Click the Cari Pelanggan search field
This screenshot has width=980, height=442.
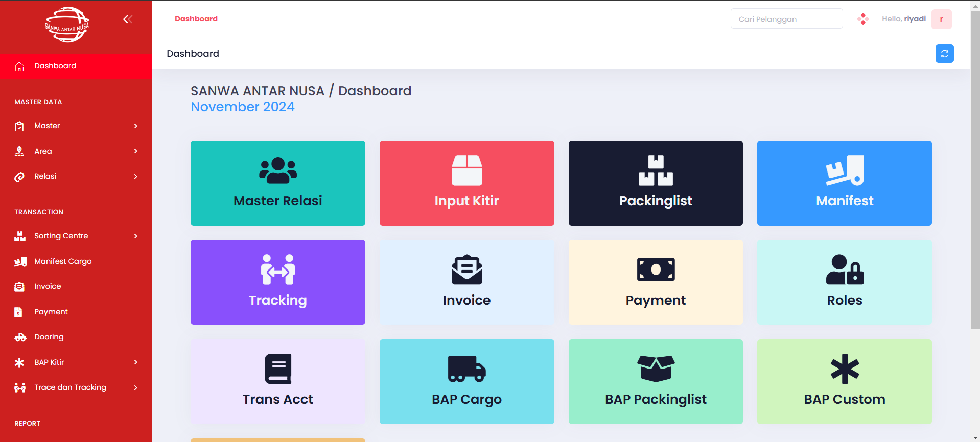point(786,19)
